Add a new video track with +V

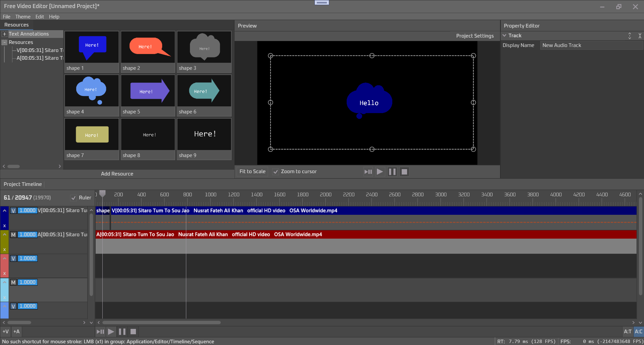[x=6, y=332]
